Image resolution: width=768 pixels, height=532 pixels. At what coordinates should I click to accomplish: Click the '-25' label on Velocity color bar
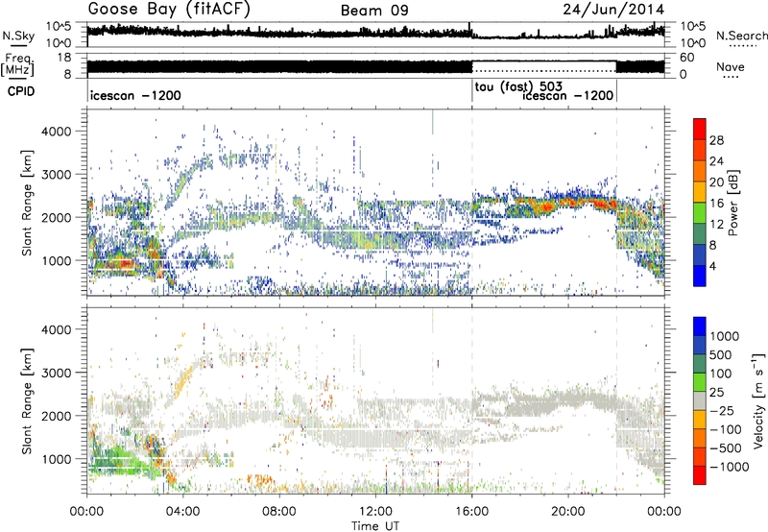(x=722, y=410)
